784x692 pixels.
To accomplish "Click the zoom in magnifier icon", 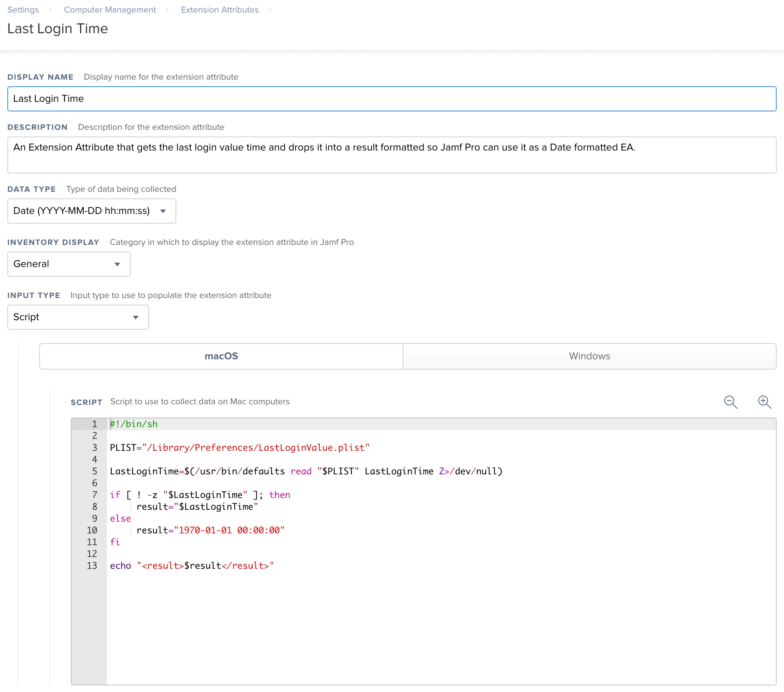I will pos(764,402).
